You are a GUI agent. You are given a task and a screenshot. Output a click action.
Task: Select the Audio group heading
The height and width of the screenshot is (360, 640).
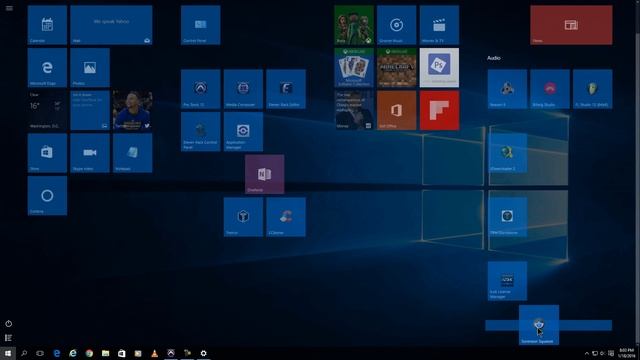(x=493, y=58)
